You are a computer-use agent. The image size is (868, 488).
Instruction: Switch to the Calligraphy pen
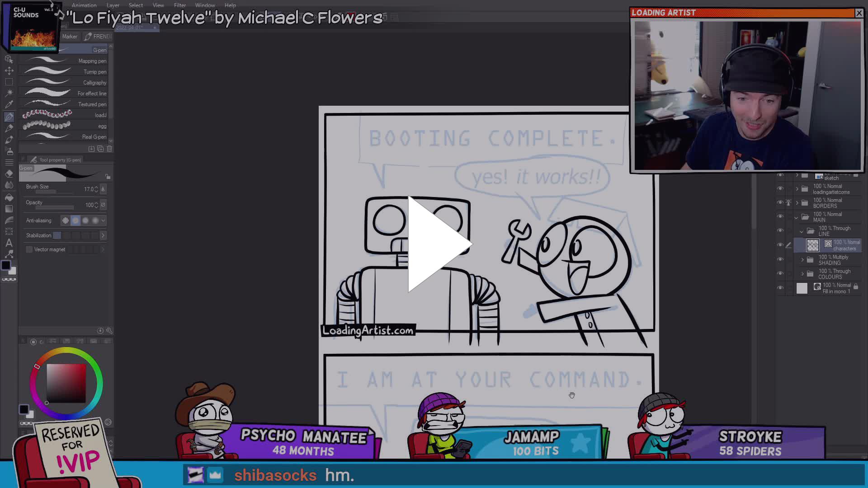66,82
